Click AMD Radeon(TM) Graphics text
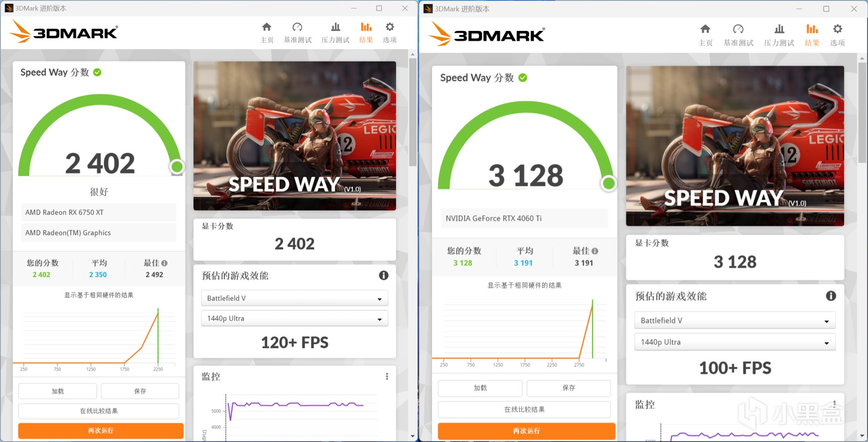Image resolution: width=868 pixels, height=442 pixels. (x=68, y=233)
